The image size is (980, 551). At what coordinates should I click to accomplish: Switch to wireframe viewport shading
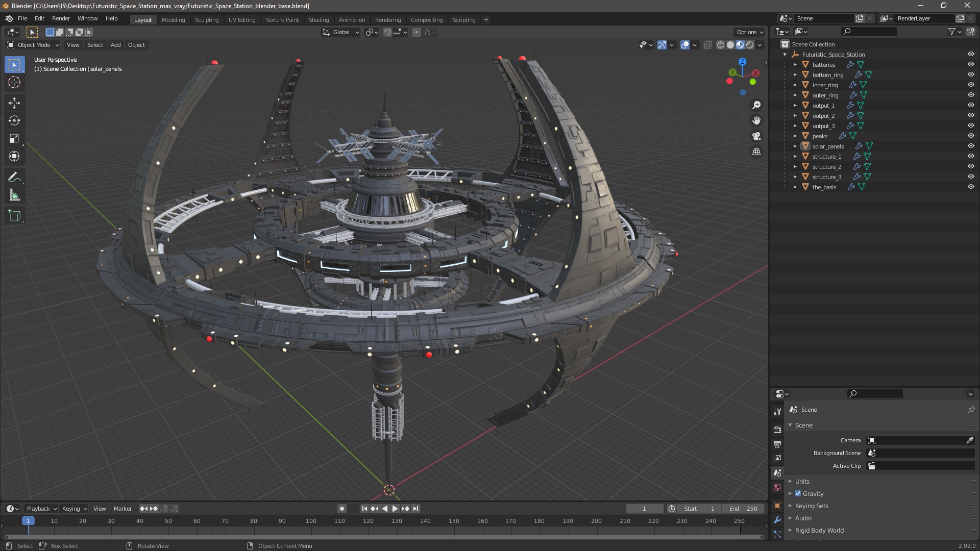point(721,45)
